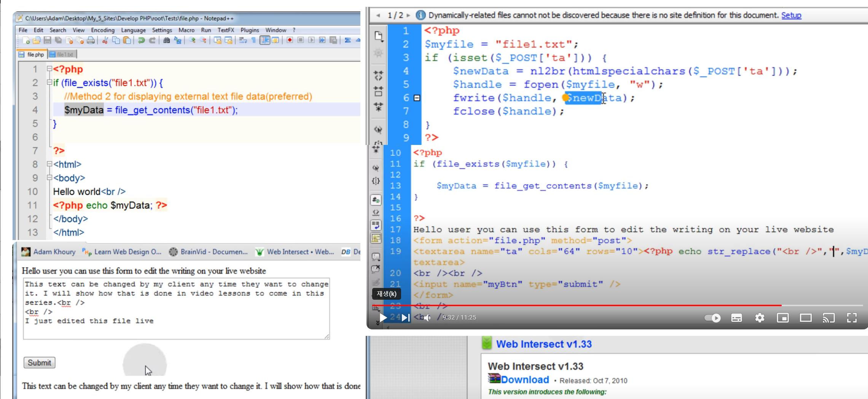Image resolution: width=868 pixels, height=399 pixels.
Task: Open the video Settings gear icon
Action: (x=760, y=318)
